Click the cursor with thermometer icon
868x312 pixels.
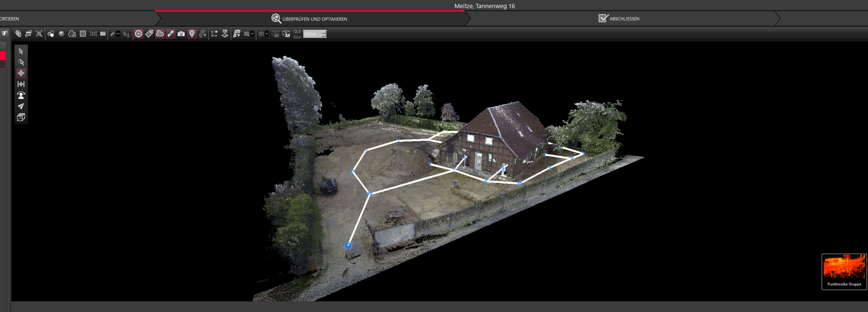point(126,34)
